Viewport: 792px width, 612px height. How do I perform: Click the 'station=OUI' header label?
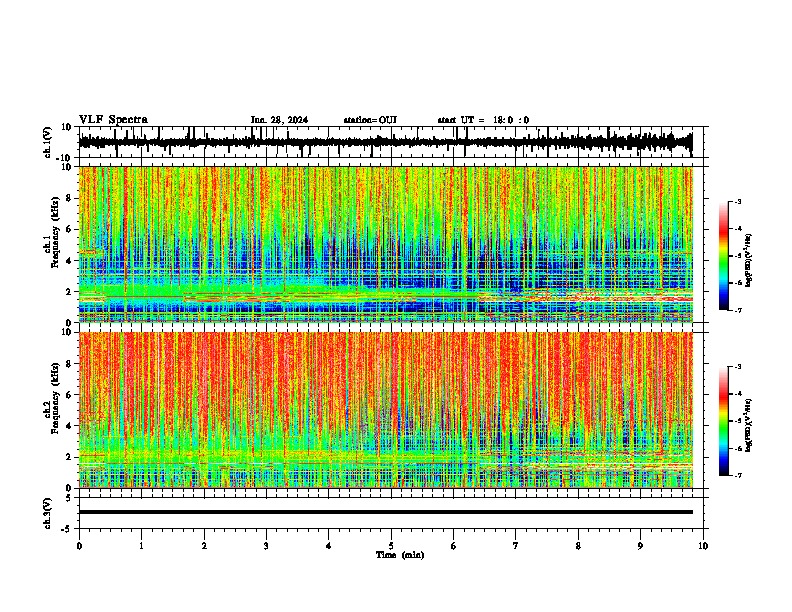point(370,120)
